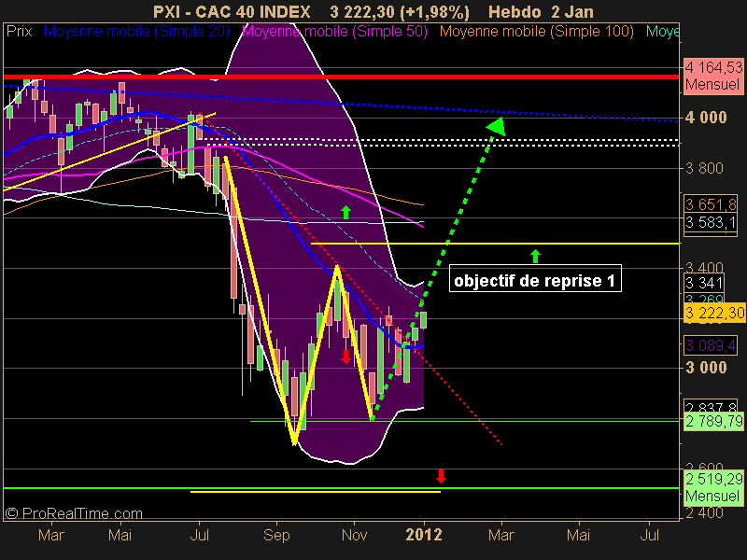
Task: Select 'Moyenne mobile (Simple 100)' legend entry
Action: click(x=536, y=32)
